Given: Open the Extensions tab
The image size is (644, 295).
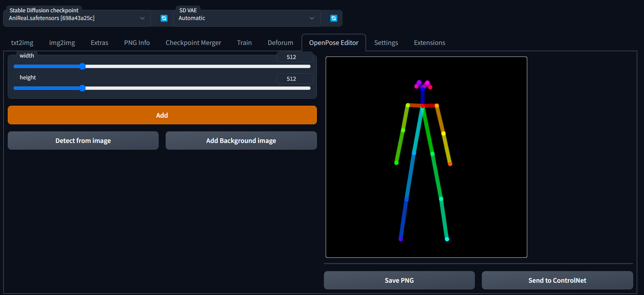Looking at the screenshot, I should pyautogui.click(x=429, y=42).
